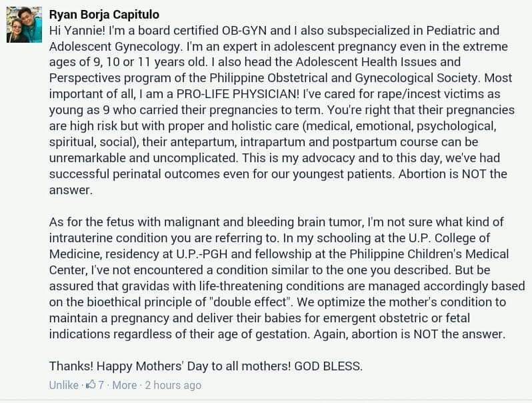This screenshot has height=403, width=532.
Task: Click "Philippine Children's Medical" text
Action: click(429, 254)
